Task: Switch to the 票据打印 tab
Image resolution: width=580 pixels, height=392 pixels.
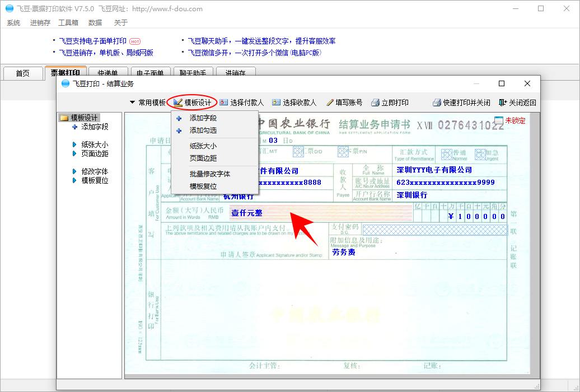Action: point(66,72)
